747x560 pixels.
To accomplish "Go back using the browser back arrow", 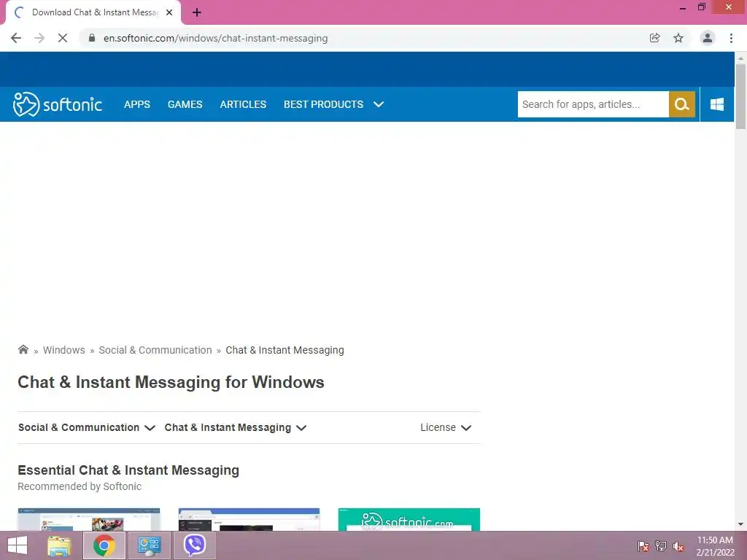I will (x=16, y=38).
